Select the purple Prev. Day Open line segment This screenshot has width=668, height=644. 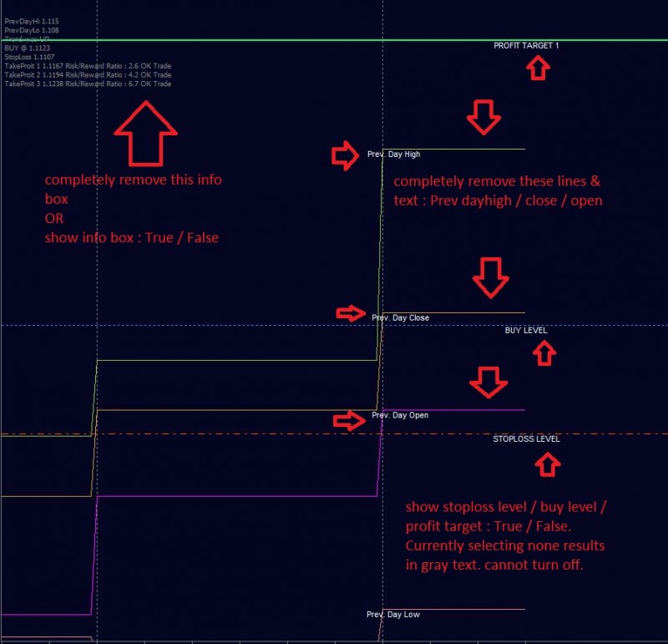tap(454, 410)
